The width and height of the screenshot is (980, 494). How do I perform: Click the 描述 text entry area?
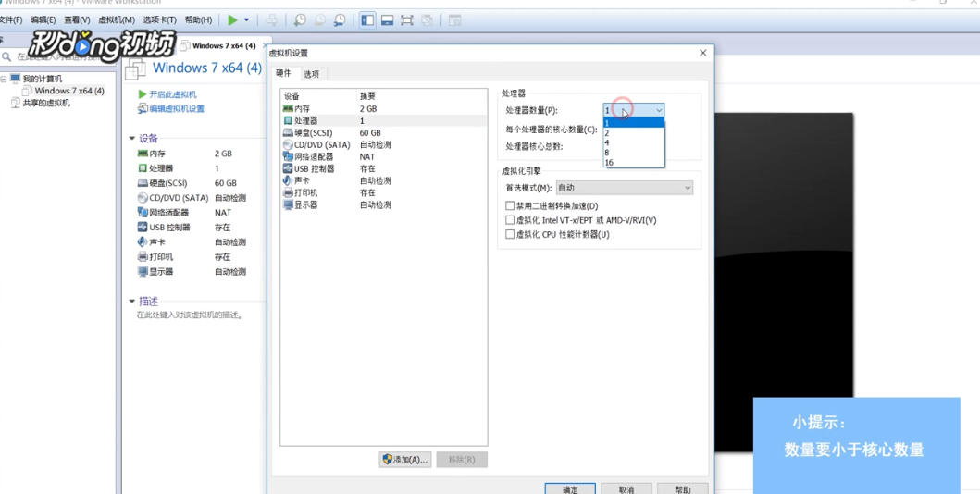[191, 315]
